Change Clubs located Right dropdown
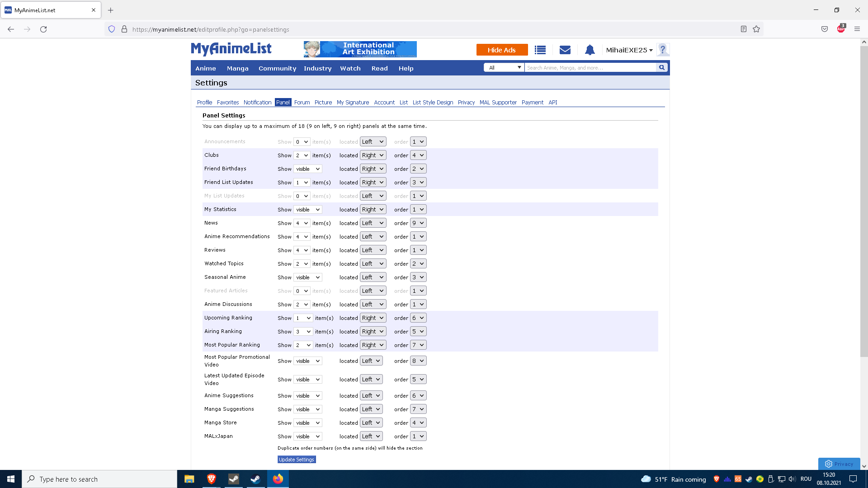 point(373,155)
